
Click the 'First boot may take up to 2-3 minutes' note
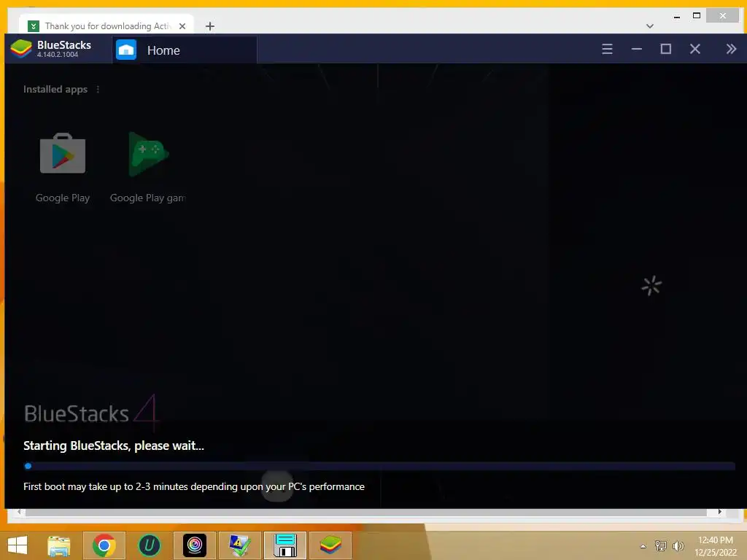point(194,486)
